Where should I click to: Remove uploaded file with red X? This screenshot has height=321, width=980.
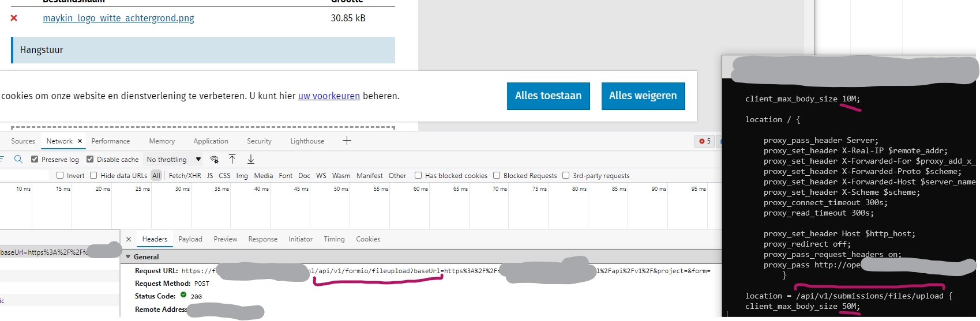pyautogui.click(x=14, y=18)
